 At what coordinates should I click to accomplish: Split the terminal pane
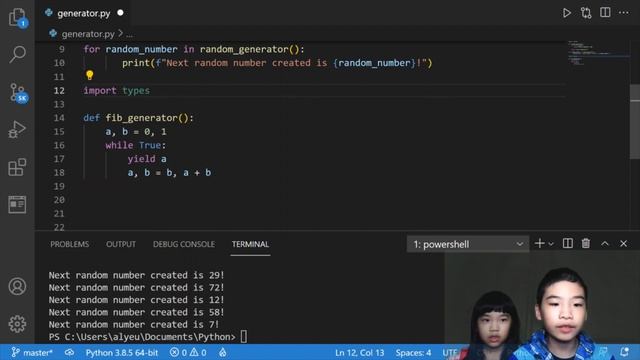567,244
